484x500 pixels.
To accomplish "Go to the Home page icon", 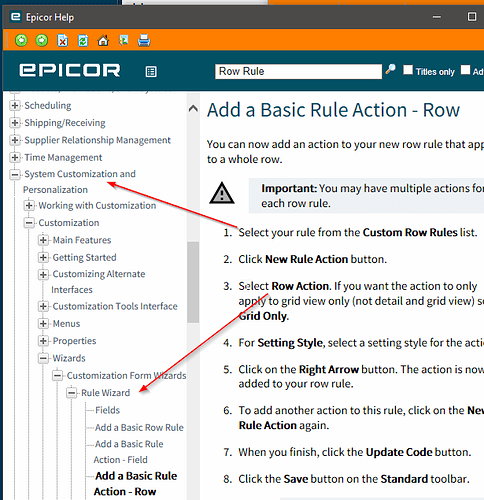I will (103, 41).
